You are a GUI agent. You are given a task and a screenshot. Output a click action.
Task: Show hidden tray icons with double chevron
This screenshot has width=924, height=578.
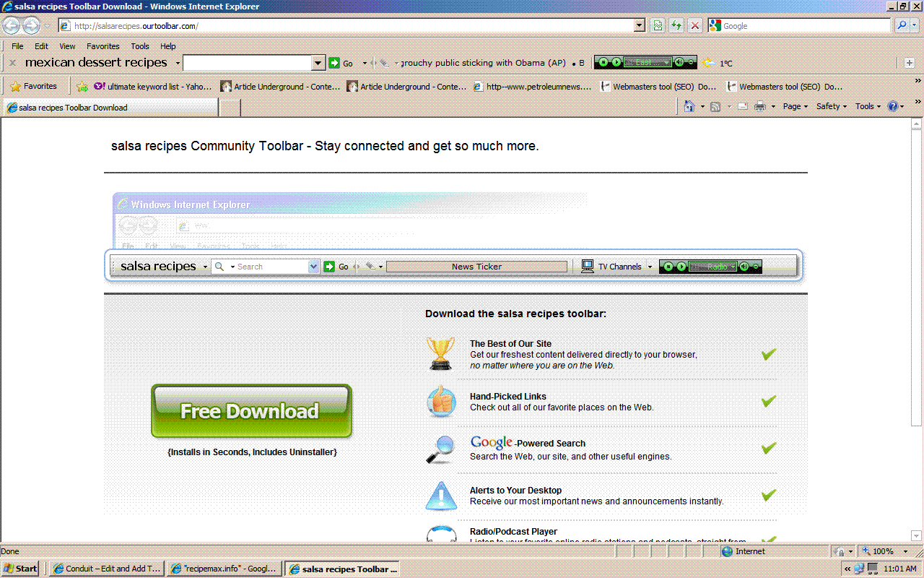[x=848, y=569]
